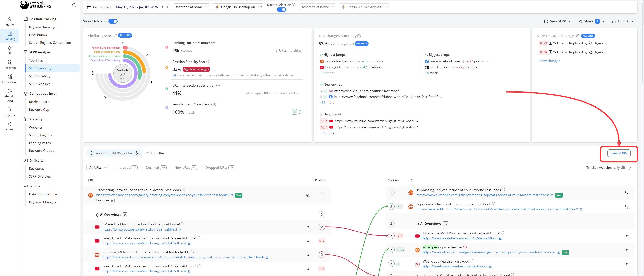The image size is (644, 276).
Task: Click SERP Features Changes help icon
Action: (578, 36)
